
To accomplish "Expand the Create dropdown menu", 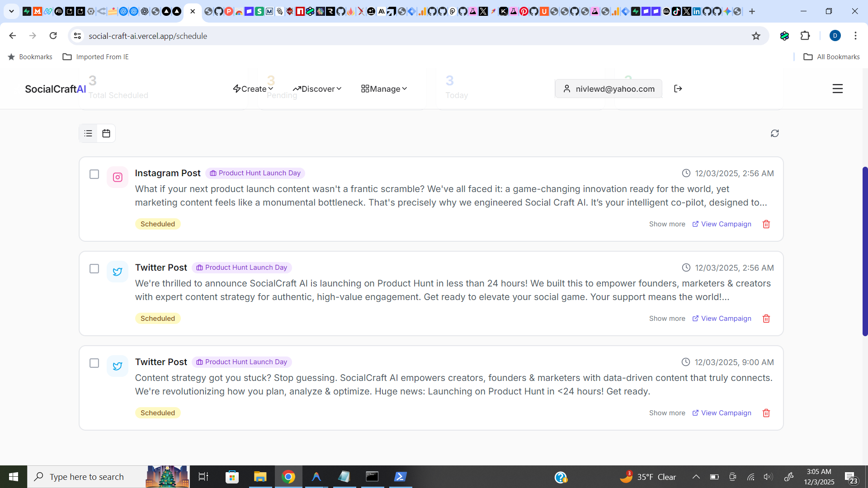I will point(253,89).
